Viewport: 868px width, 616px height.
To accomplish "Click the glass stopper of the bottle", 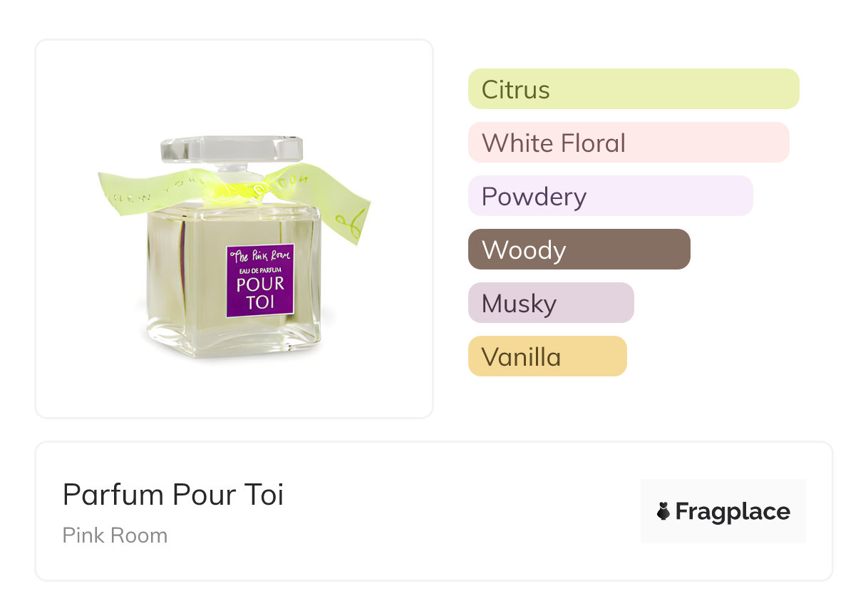I will [231, 148].
